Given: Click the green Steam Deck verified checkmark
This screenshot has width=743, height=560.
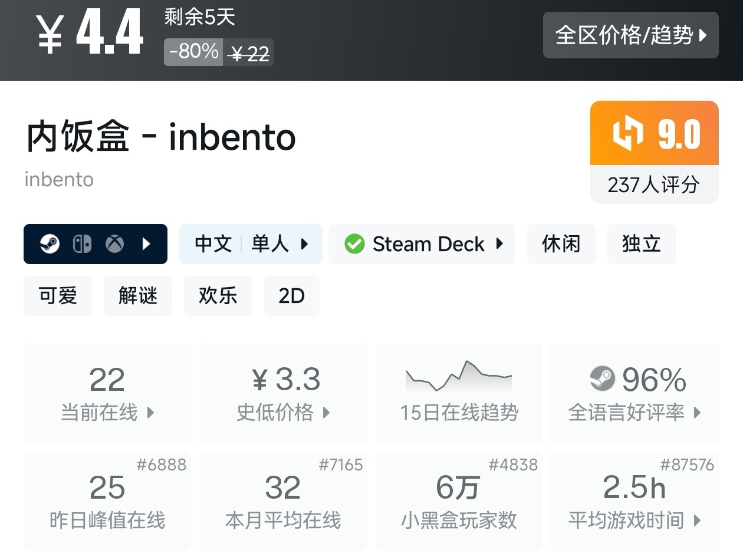Looking at the screenshot, I should click(354, 243).
